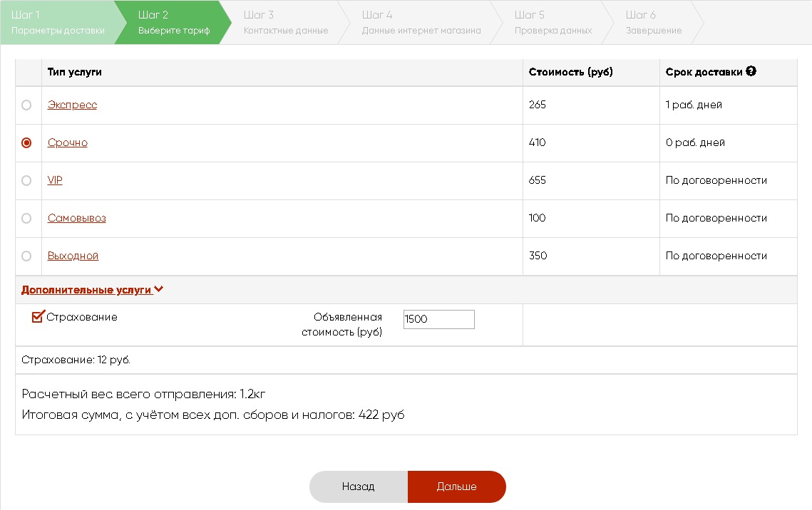Switch to Шаг 3 Контактные данные

point(286,22)
